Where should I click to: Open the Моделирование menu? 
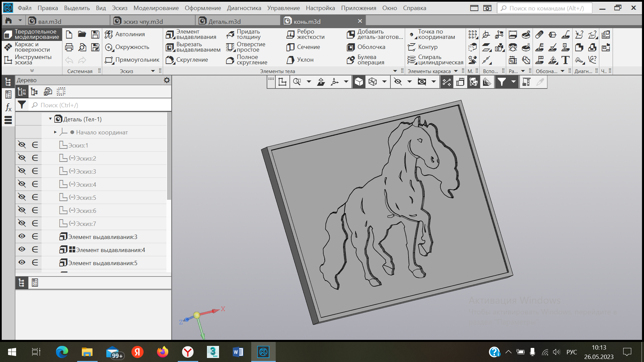tap(156, 8)
